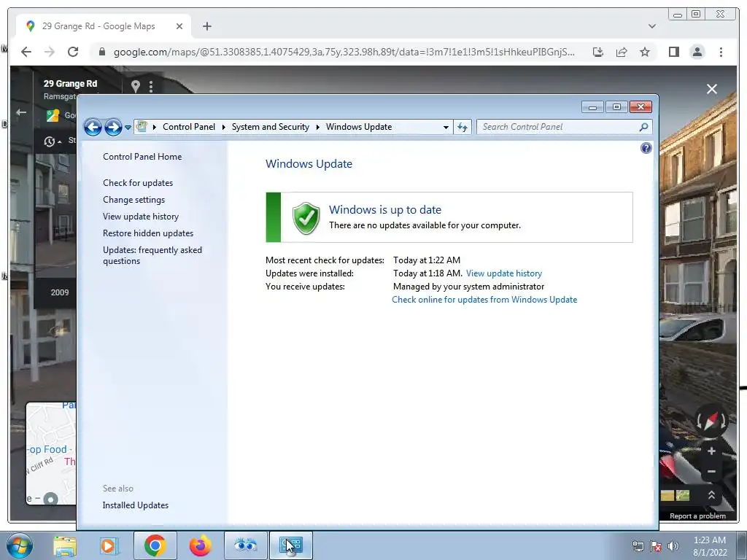Click View update history next to installed time

(504, 273)
